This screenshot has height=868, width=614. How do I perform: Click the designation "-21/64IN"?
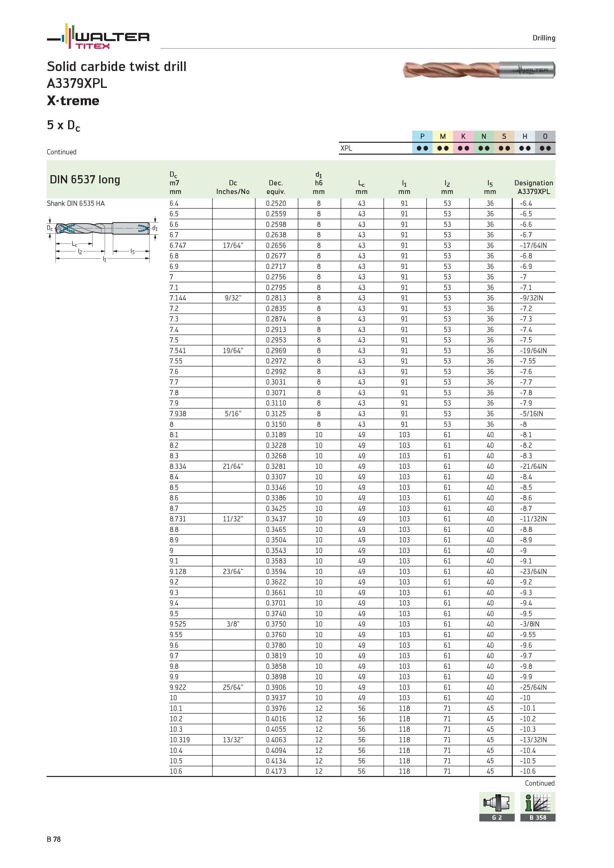[x=533, y=466]
